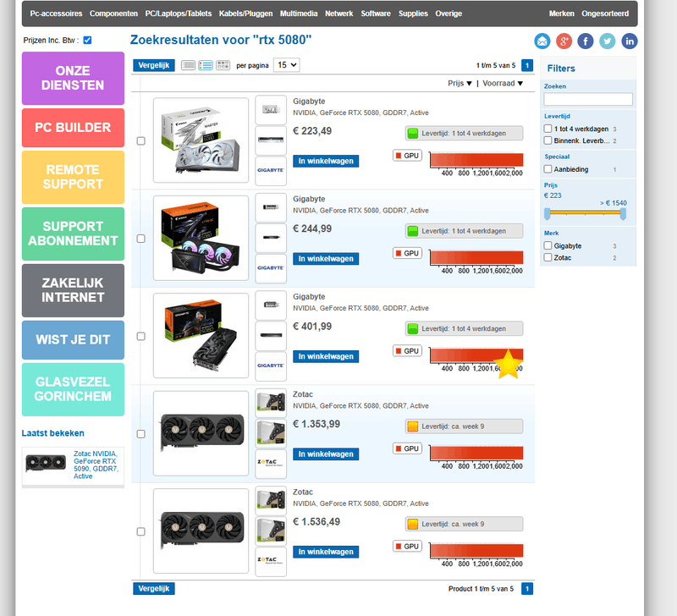Add the Zotac card of € 1.353,99 to cart
677x616 pixels.
coord(326,454)
